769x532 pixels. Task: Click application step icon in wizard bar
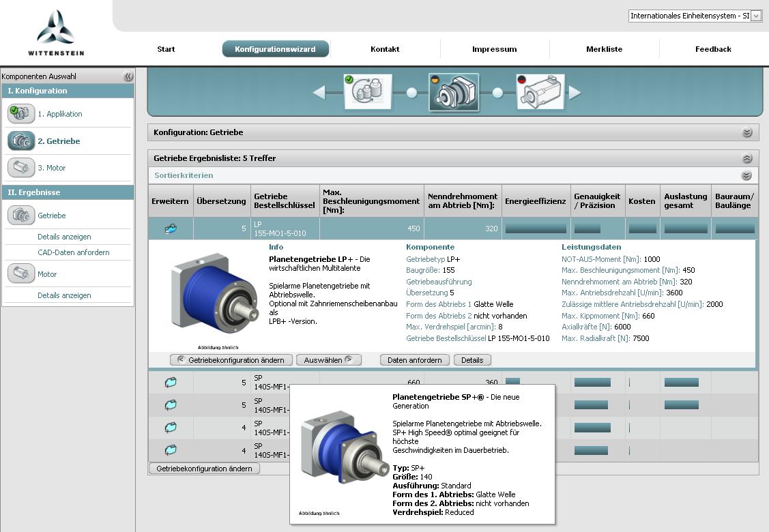(x=368, y=92)
